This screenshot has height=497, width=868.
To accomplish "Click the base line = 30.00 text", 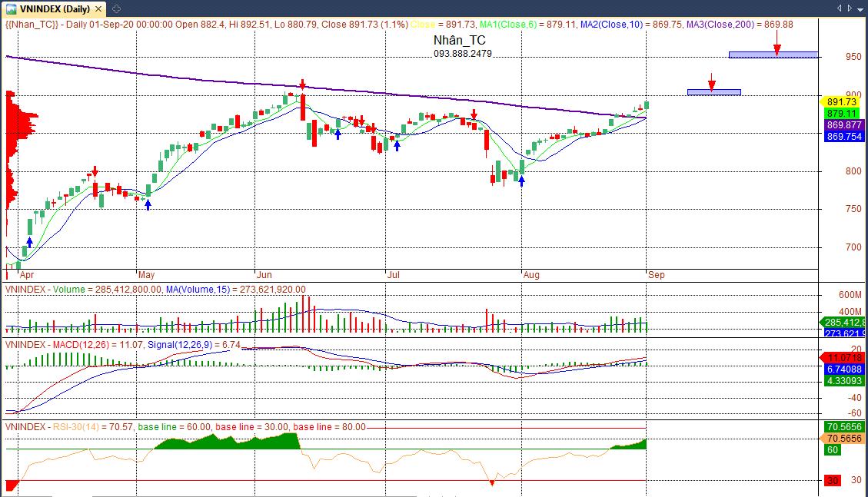I will (252, 427).
